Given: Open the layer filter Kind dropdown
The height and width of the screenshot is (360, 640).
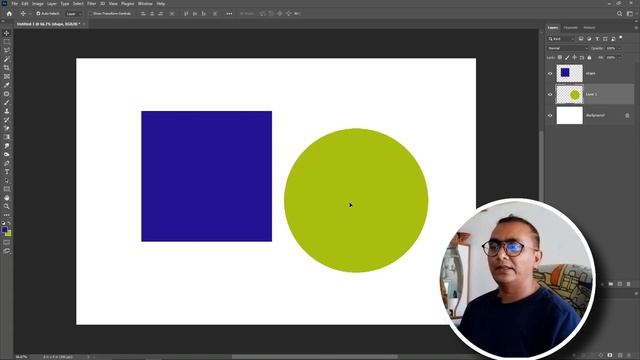Looking at the screenshot, I should pyautogui.click(x=561, y=39).
